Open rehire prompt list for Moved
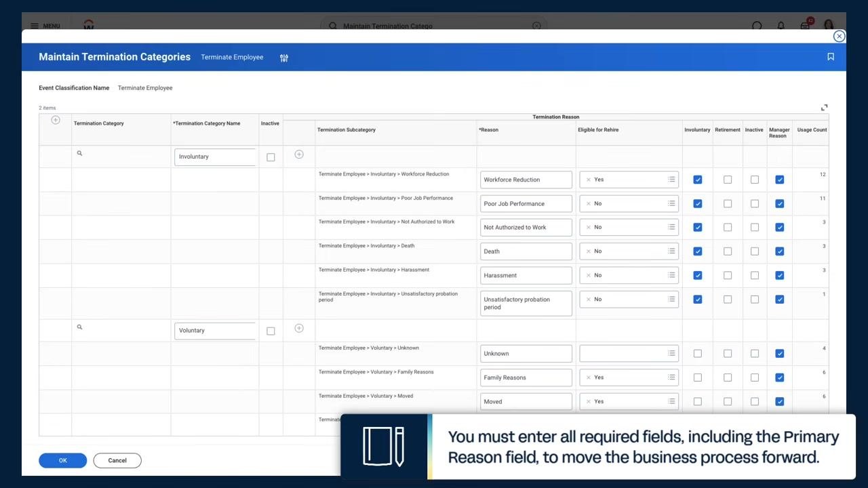 tap(671, 401)
